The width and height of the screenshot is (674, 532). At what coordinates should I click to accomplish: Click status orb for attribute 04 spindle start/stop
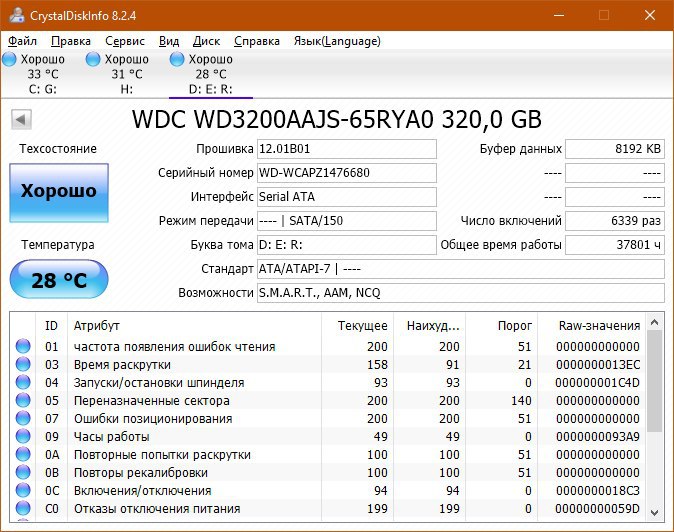coord(23,382)
